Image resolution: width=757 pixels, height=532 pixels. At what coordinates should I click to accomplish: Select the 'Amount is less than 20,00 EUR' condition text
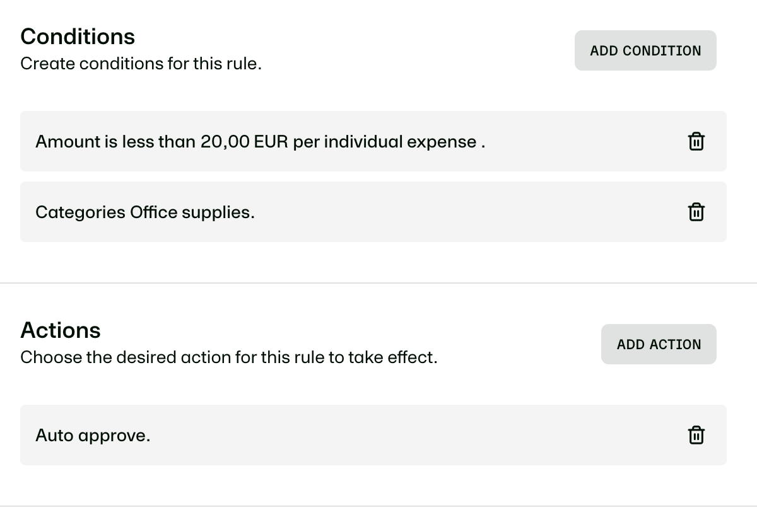point(261,142)
